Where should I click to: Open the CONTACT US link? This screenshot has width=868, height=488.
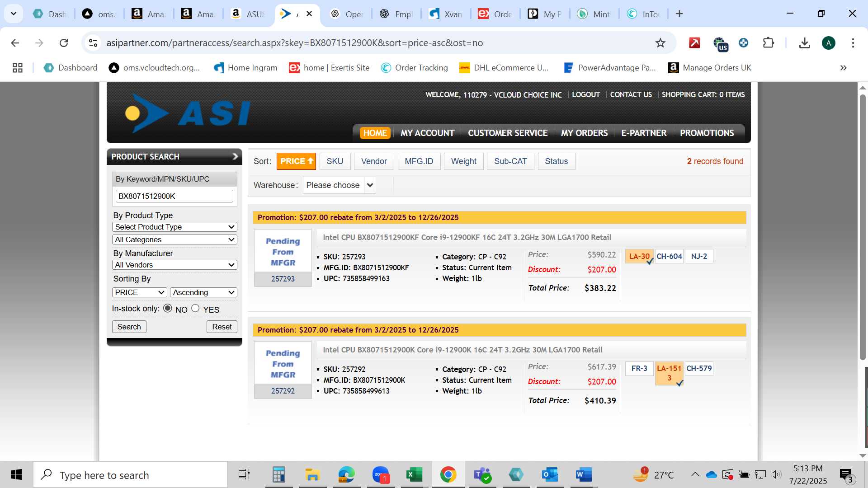pyautogui.click(x=631, y=94)
